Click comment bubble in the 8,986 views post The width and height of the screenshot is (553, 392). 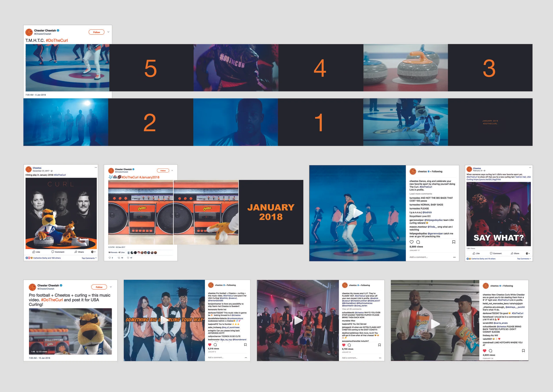coord(418,242)
